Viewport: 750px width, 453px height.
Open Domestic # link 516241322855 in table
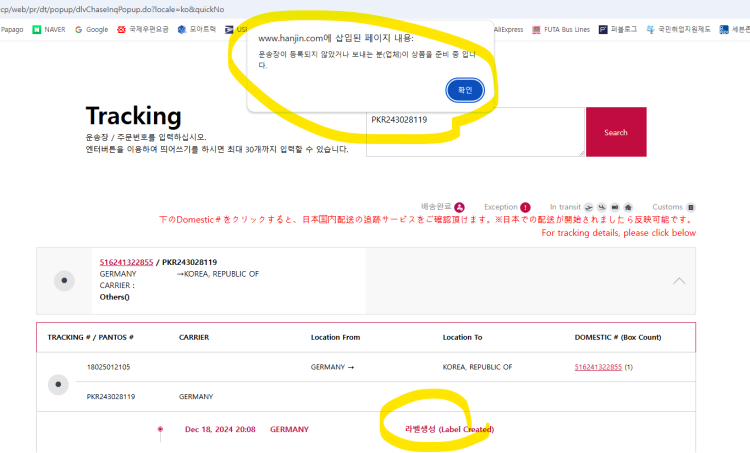click(598, 367)
